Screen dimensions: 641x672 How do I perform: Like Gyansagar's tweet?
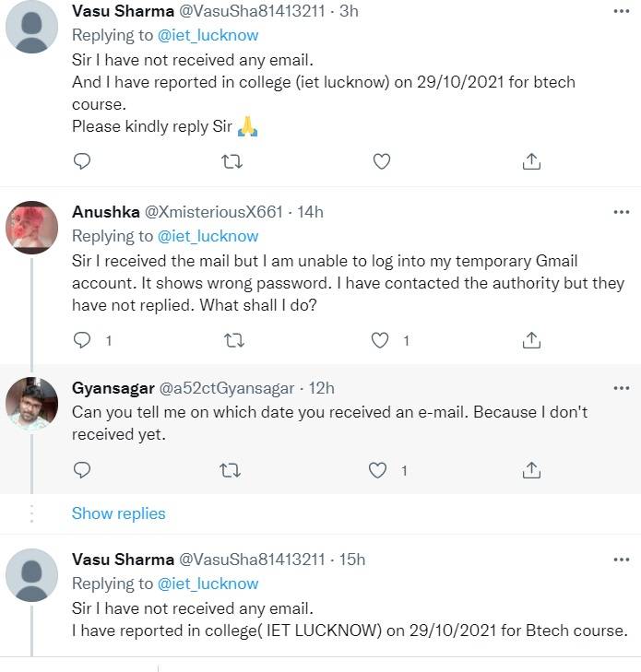click(x=377, y=470)
